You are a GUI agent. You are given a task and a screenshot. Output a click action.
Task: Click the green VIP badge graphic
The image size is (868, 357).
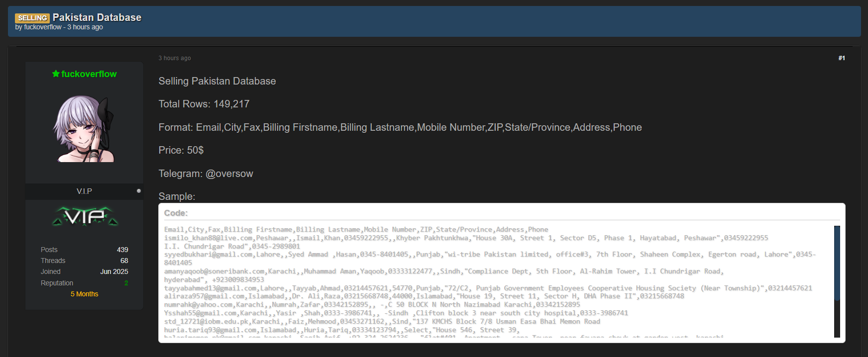(85, 216)
